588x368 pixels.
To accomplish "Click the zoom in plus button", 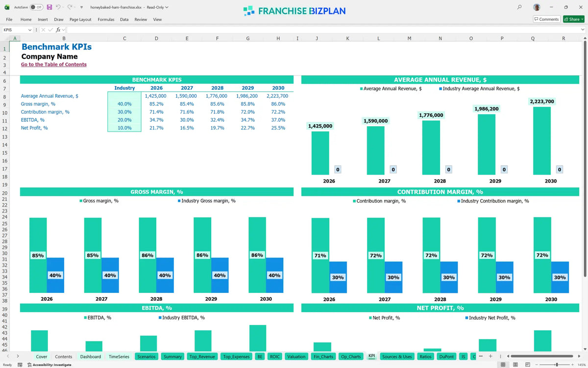I will point(573,365).
